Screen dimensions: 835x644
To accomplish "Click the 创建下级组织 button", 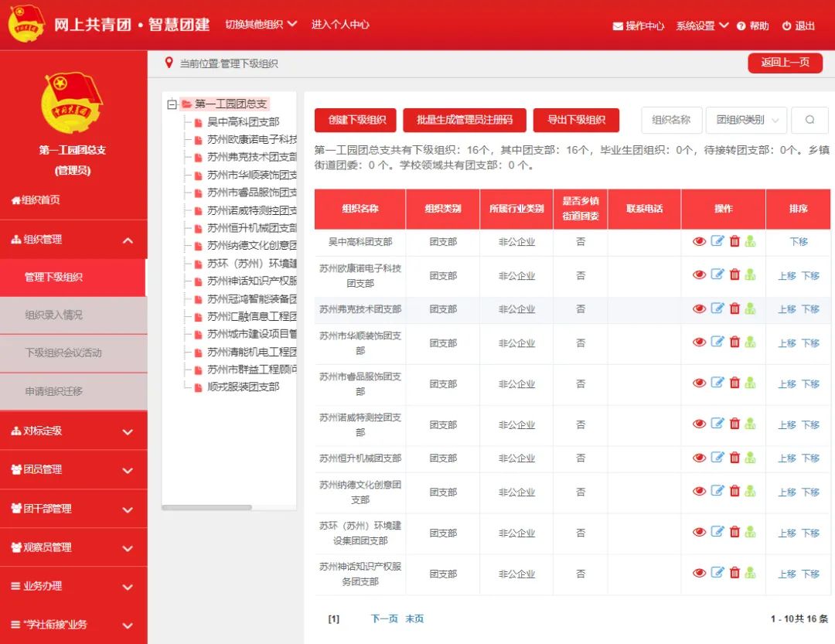I will click(356, 120).
